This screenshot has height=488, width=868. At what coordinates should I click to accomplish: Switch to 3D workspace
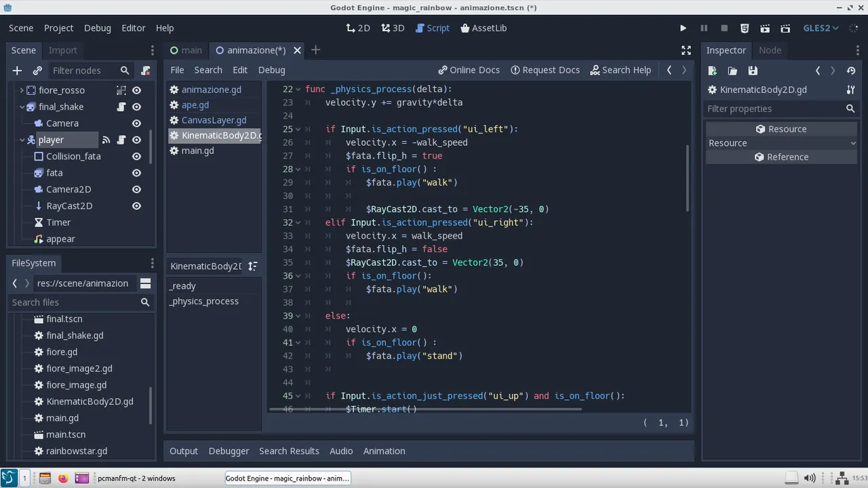coord(393,28)
